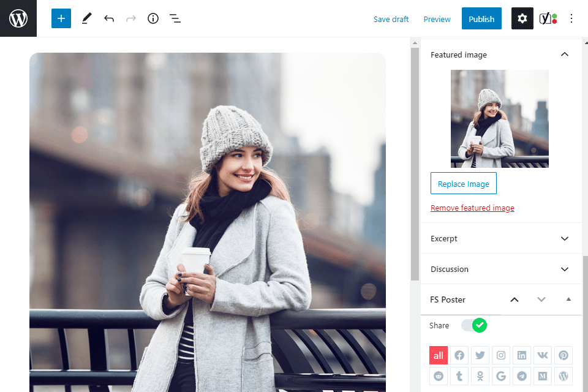588x392 pixels.
Task: Filter FS Poster by Medium
Action: point(543,376)
